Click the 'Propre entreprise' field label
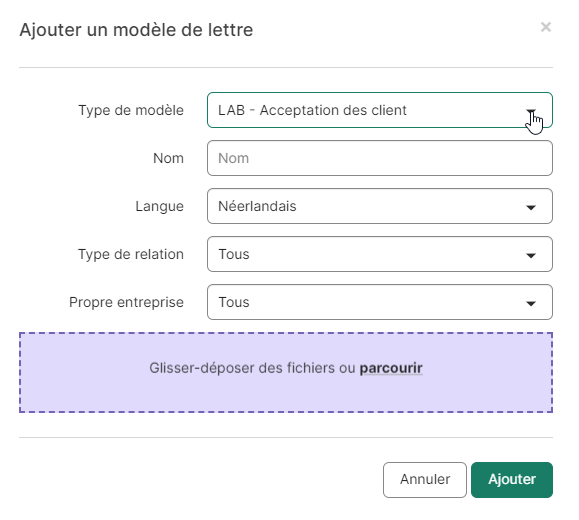Viewport: 579px width, 520px height. [126, 302]
